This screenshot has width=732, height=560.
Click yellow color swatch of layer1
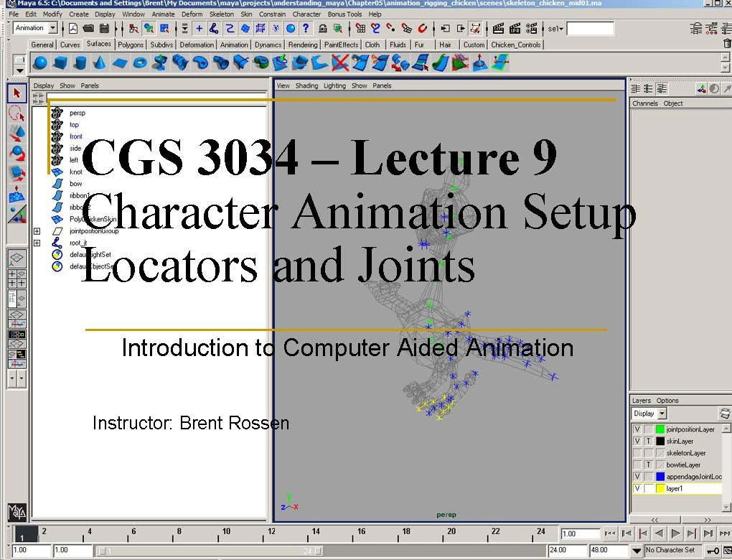click(660, 488)
